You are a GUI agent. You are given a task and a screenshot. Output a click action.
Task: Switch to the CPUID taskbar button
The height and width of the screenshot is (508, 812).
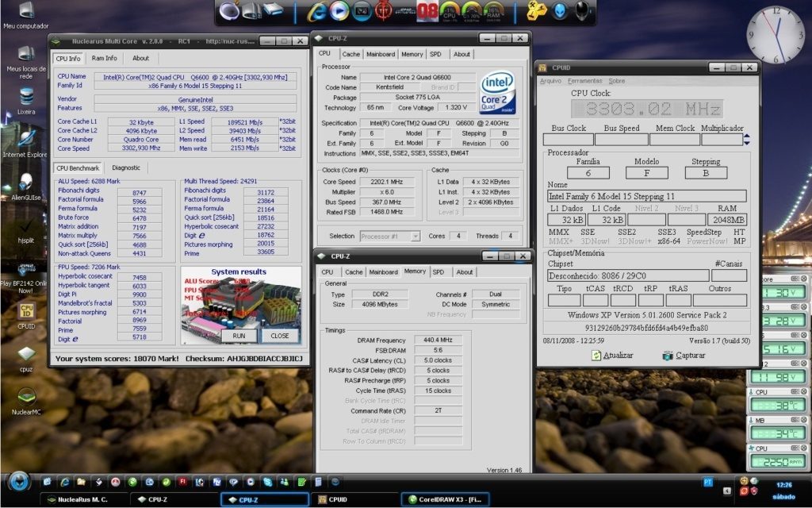[x=356, y=500]
